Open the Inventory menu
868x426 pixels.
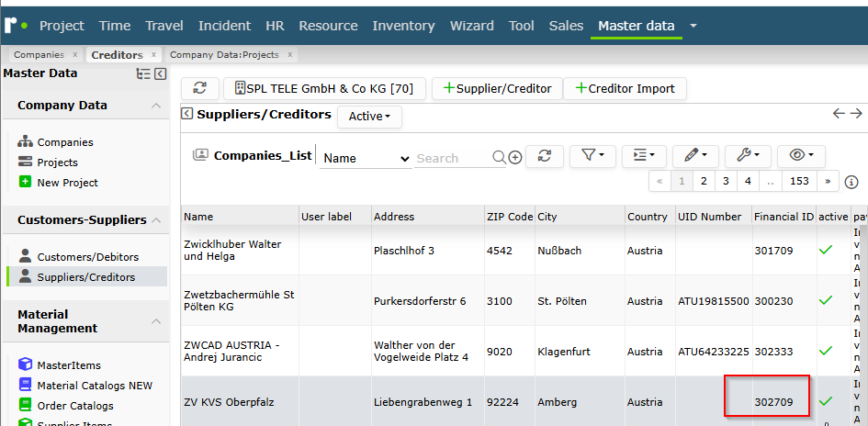click(403, 26)
